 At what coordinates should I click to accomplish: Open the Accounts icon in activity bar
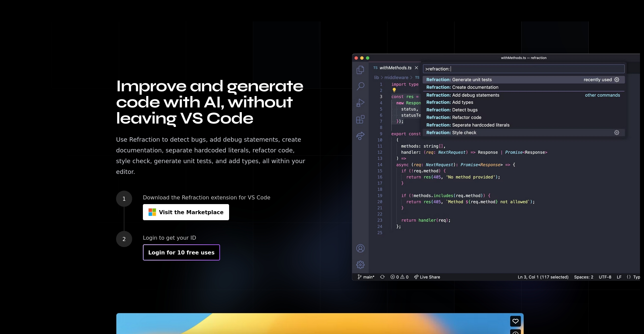point(360,248)
